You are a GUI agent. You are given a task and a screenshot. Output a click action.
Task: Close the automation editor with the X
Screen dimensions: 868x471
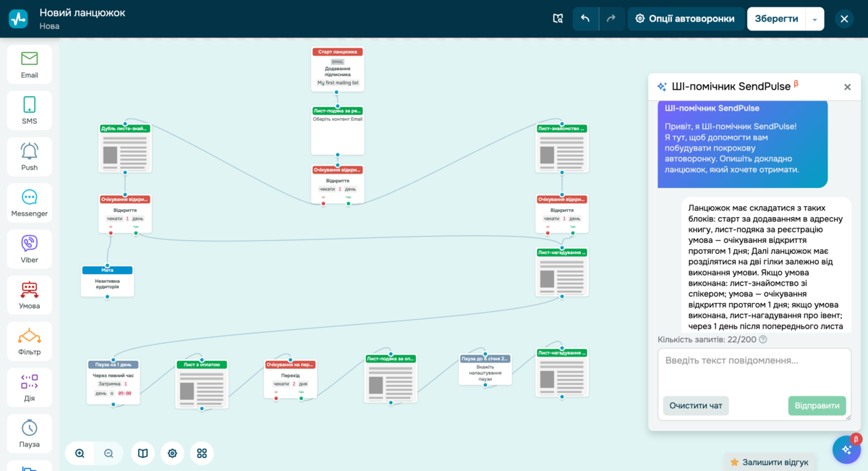click(844, 19)
